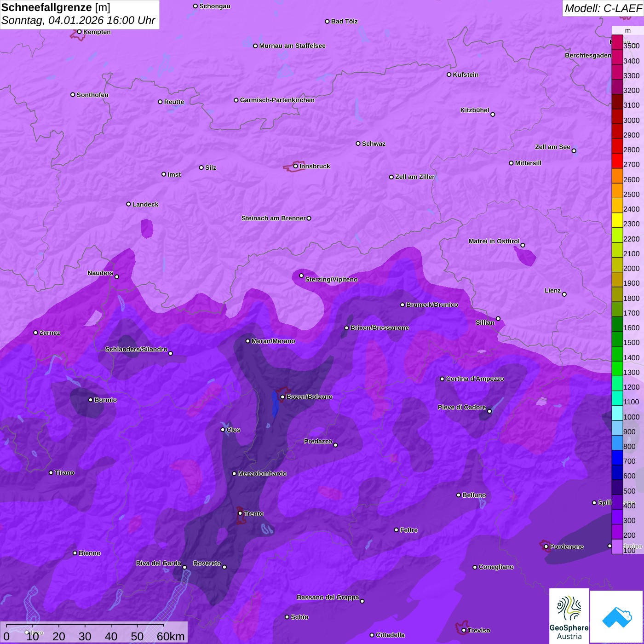Click the Kempten city marker
The height and width of the screenshot is (644, 644).
click(x=79, y=32)
